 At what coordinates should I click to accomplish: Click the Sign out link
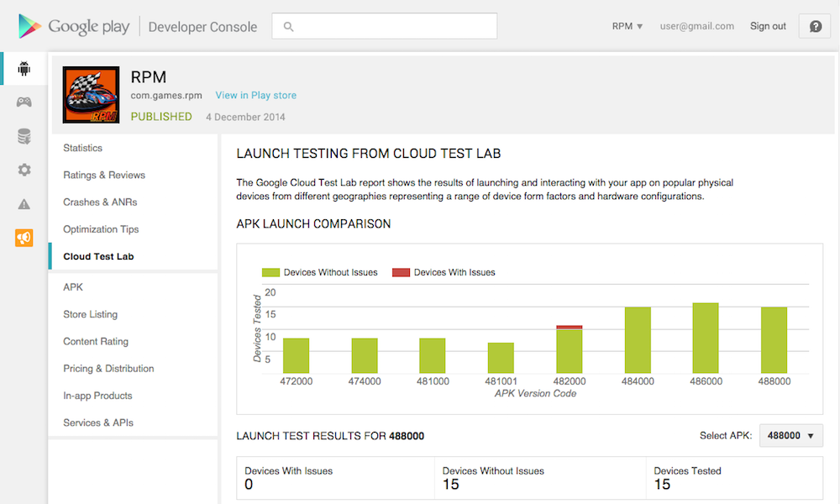pos(768,26)
